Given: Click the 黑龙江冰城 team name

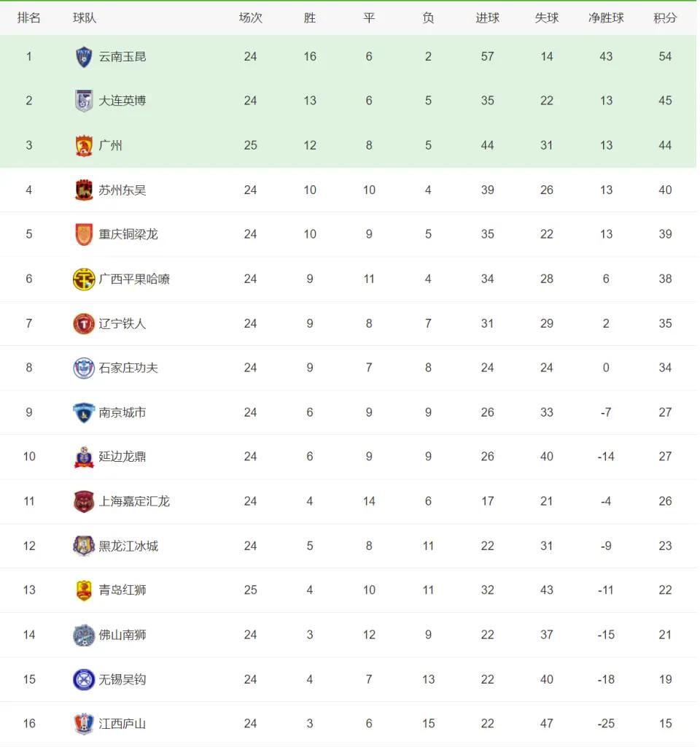Looking at the screenshot, I should click(128, 546).
